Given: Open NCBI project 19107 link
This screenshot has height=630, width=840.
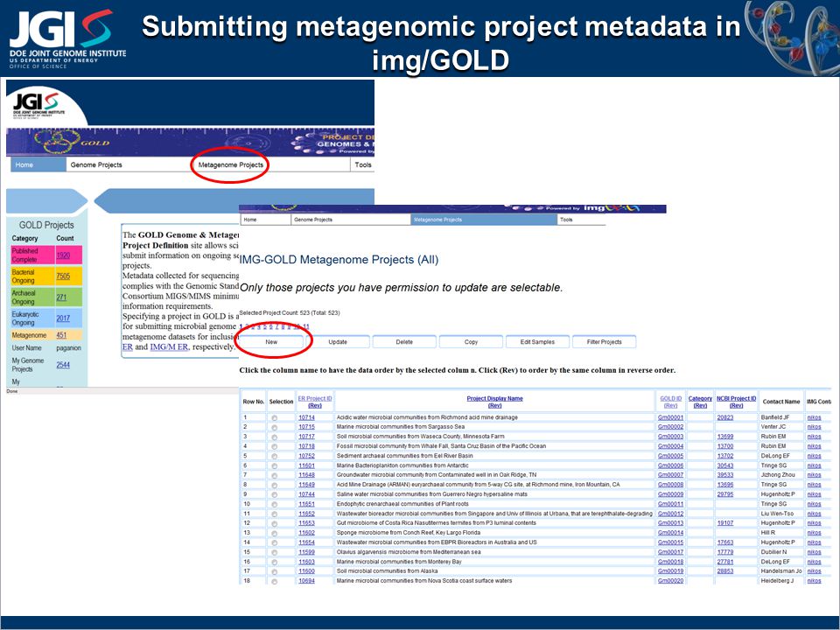Looking at the screenshot, I should 725,523.
